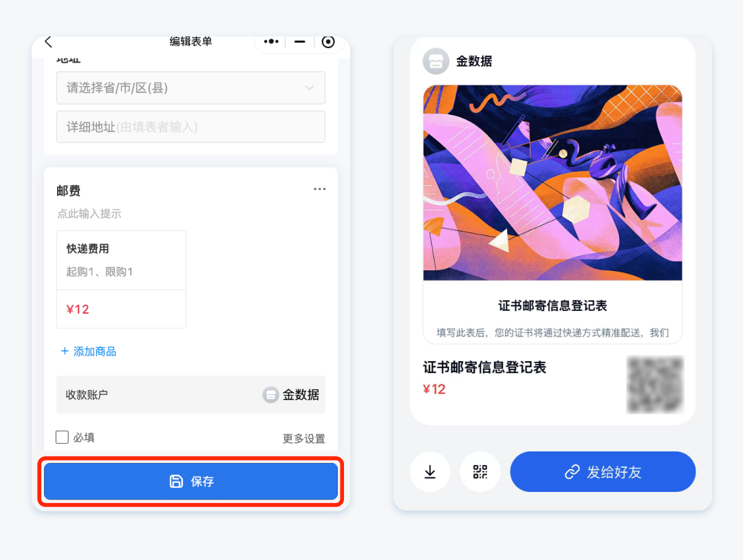Click the blurred QR code thumbnail
Viewport: 743px width, 560px height.
tap(656, 385)
